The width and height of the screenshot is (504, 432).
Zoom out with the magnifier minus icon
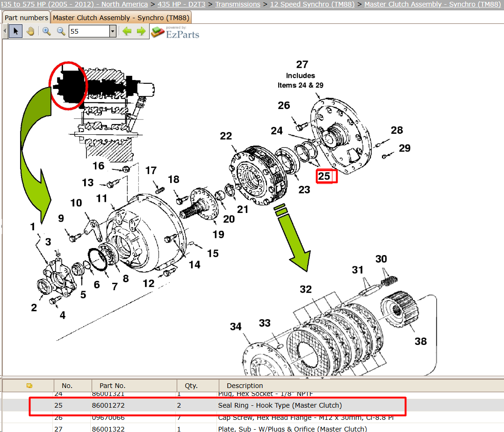pos(61,31)
